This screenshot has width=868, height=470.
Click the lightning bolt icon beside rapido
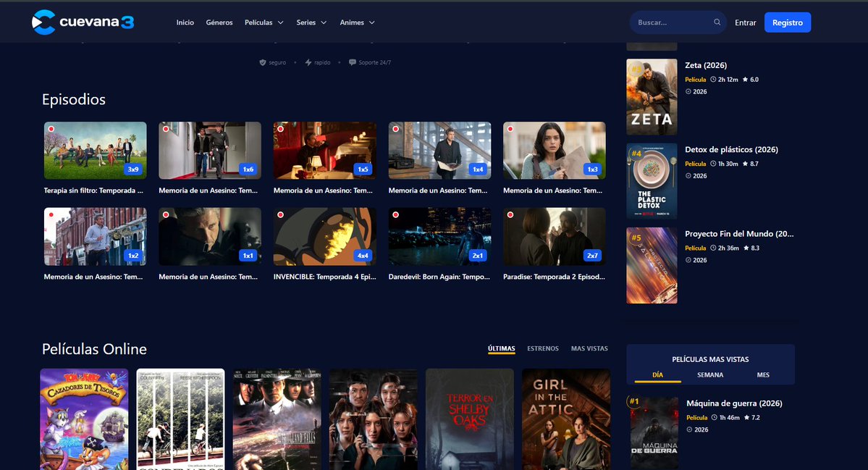pos(308,62)
